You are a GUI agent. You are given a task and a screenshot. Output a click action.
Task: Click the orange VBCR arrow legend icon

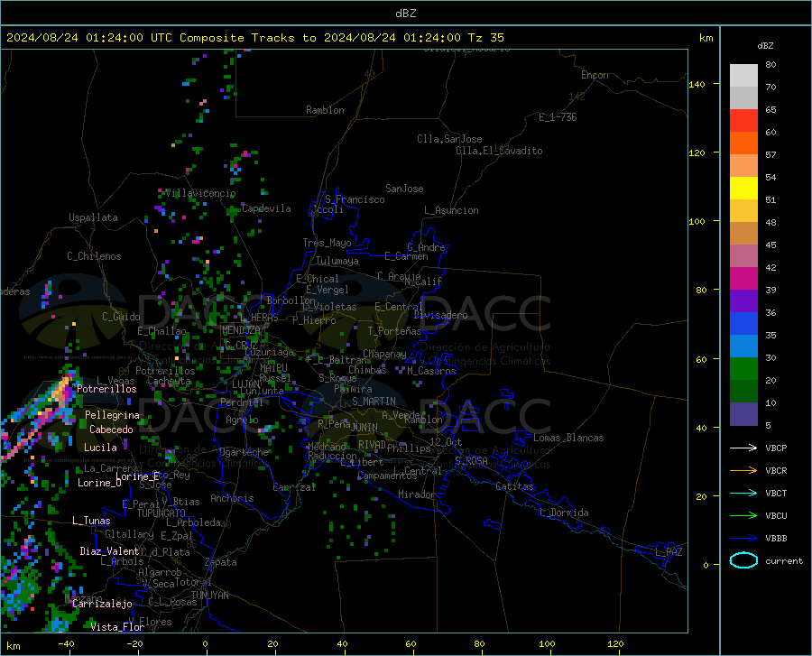pos(743,471)
